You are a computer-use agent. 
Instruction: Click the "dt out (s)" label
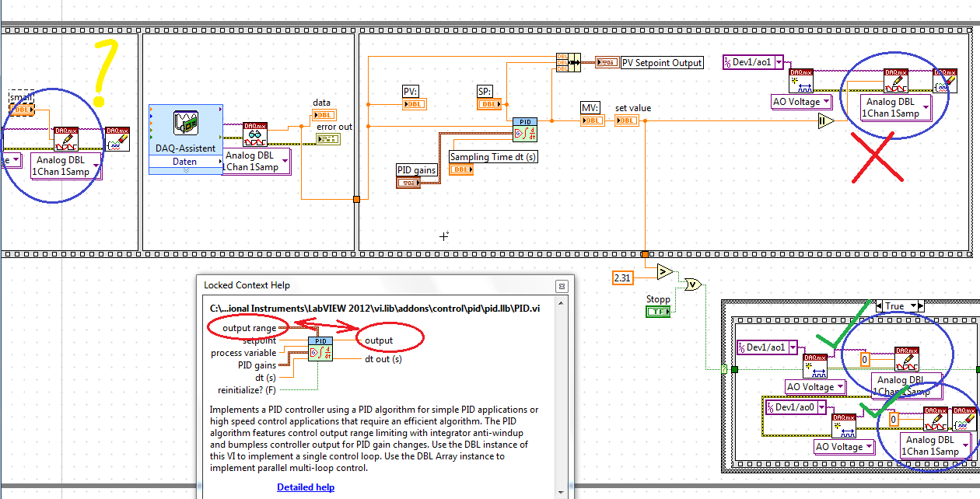(383, 359)
